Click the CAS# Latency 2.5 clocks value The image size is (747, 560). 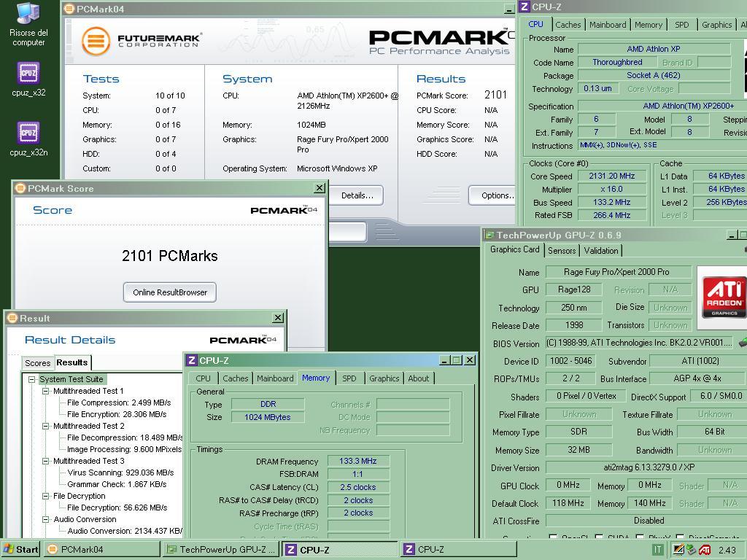tap(358, 487)
